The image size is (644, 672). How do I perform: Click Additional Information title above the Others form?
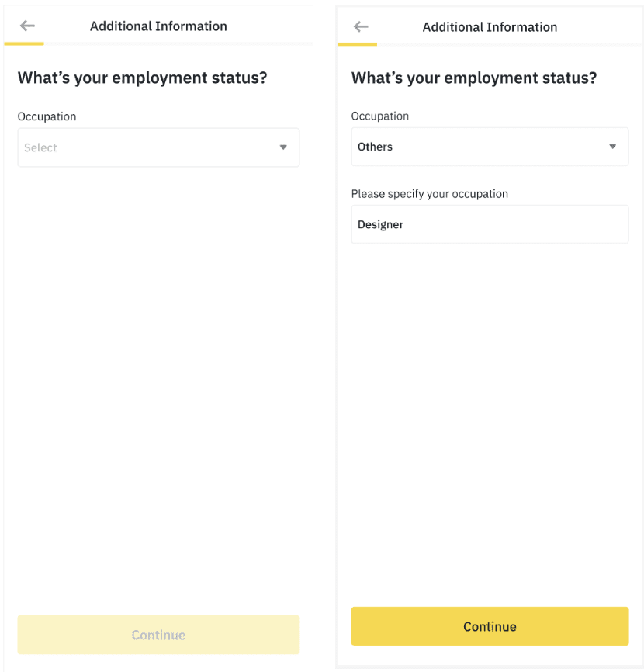[490, 26]
